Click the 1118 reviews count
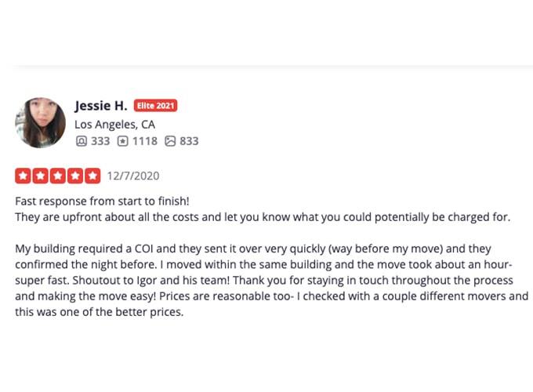 tap(145, 141)
